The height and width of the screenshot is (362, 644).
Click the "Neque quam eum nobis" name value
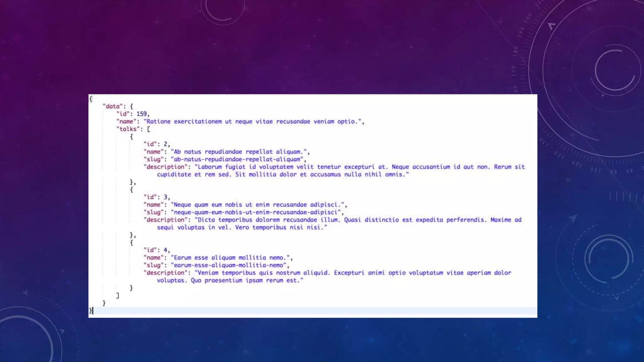(x=258, y=205)
